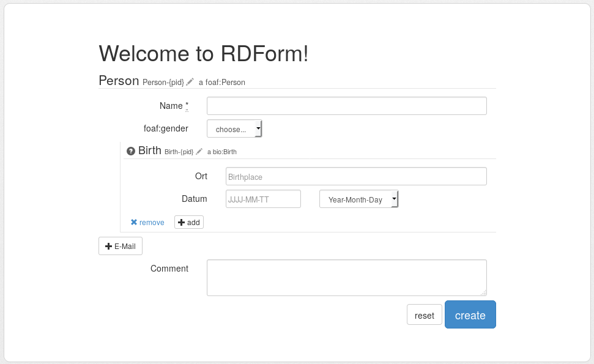Focus the Name text field
This screenshot has width=594, height=364.
(347, 106)
